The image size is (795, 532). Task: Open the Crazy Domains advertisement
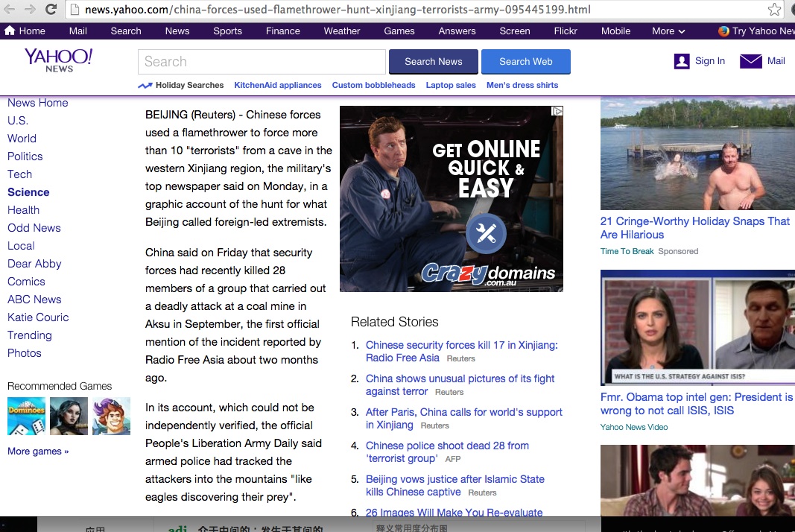452,199
